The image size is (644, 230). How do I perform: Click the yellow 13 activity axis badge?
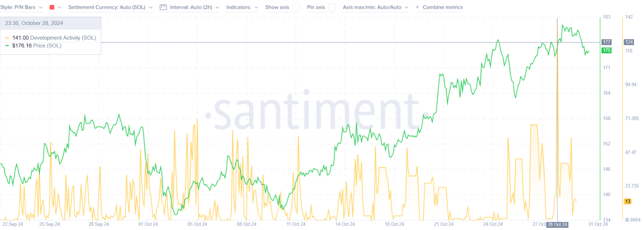click(x=628, y=201)
